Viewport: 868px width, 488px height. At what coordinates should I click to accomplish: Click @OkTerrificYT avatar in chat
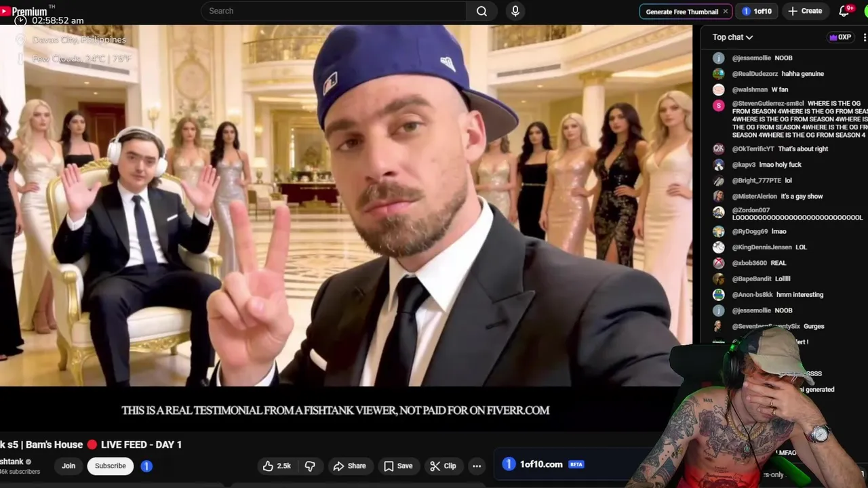pyautogui.click(x=718, y=148)
